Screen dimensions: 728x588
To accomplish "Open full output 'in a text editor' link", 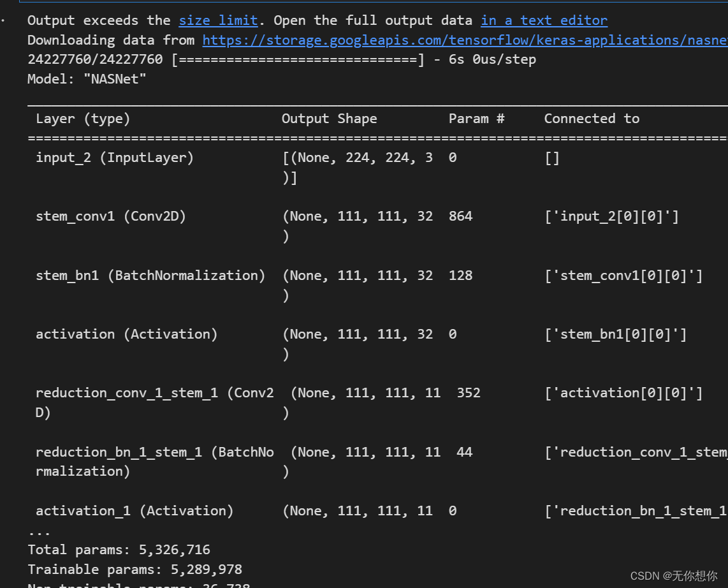I will pos(544,20).
